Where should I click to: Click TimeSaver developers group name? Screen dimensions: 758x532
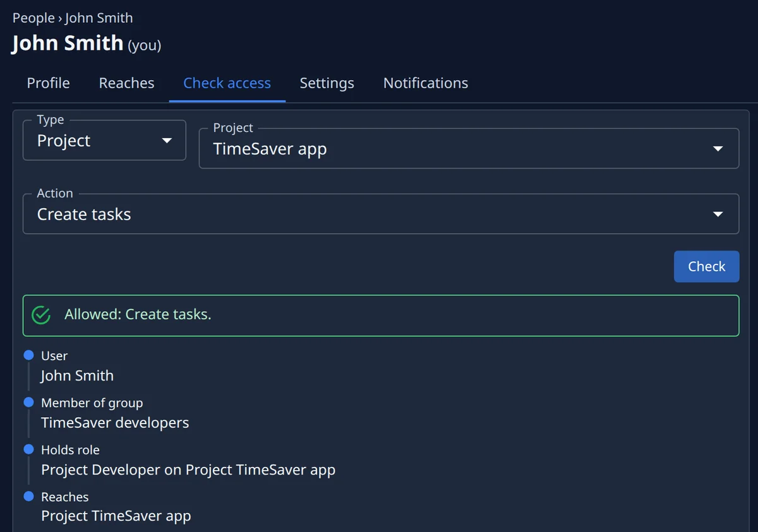click(x=115, y=423)
